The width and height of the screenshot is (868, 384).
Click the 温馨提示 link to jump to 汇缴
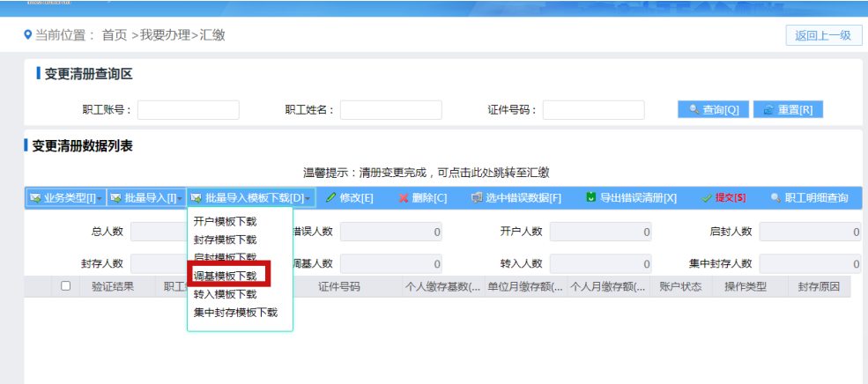[427, 173]
